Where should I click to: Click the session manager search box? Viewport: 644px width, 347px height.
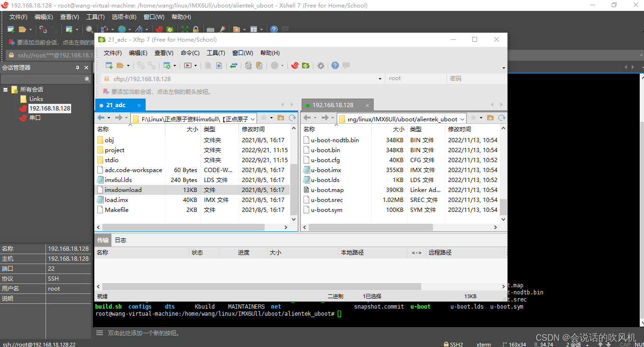[46, 79]
